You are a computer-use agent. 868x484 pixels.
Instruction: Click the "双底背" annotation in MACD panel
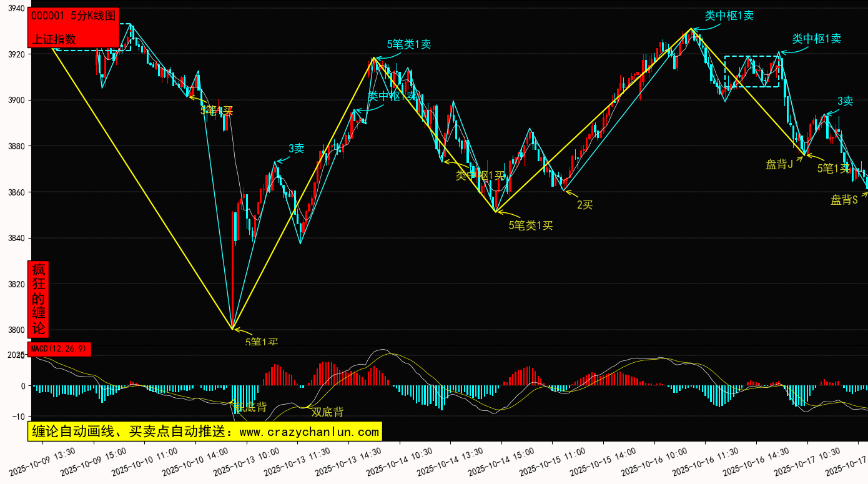point(327,412)
